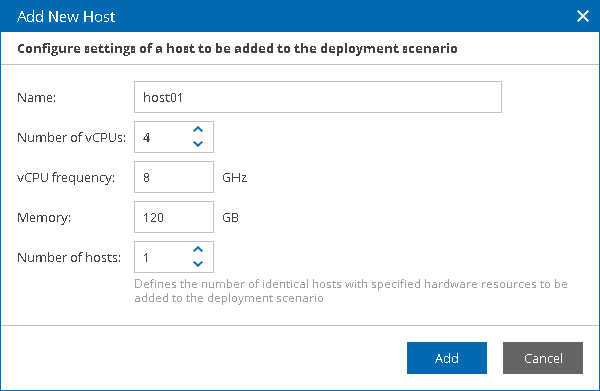The width and height of the screenshot is (600, 391).
Task: Select the vCPU frequency input field
Action: (x=174, y=177)
